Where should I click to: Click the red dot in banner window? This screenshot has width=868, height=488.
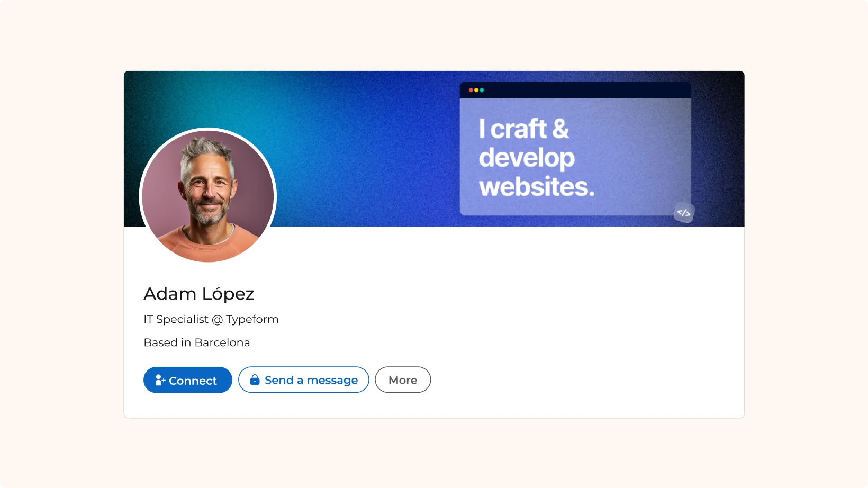471,90
